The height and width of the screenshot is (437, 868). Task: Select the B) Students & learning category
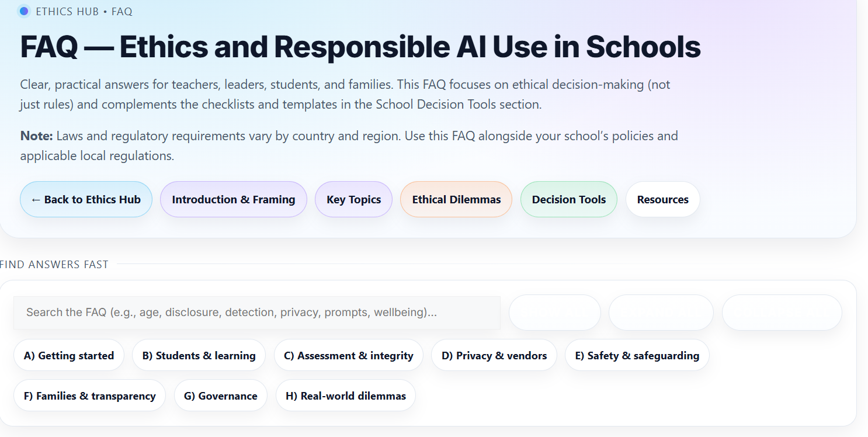199,355
